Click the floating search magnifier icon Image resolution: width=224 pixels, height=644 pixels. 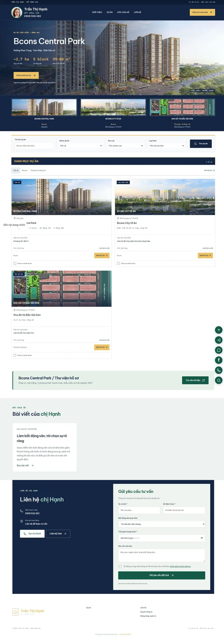point(219,380)
